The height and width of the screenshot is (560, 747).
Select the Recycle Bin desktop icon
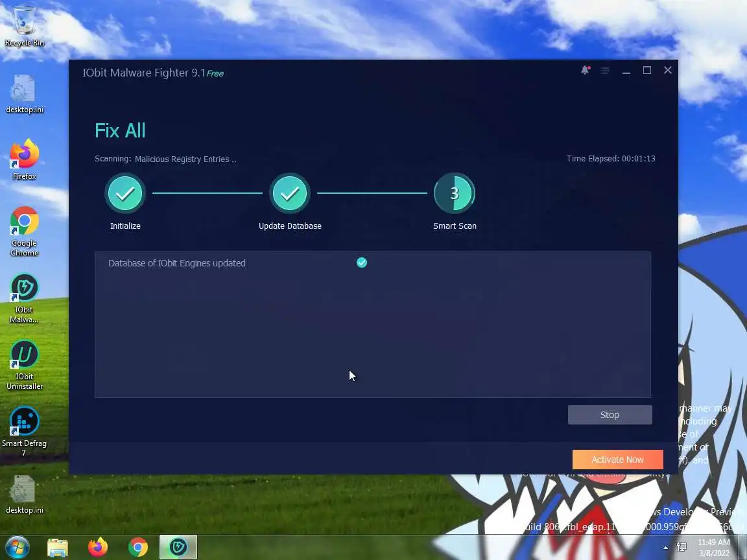[24, 26]
